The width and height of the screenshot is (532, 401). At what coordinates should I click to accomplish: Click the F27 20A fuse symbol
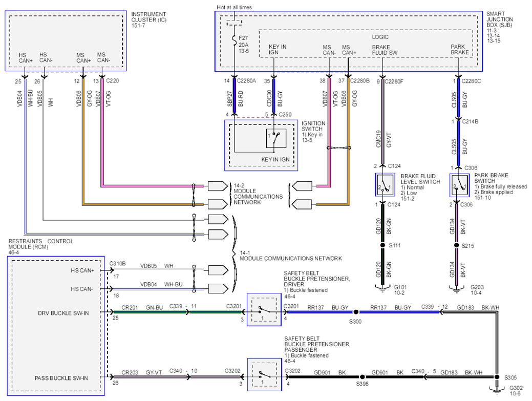click(x=235, y=40)
